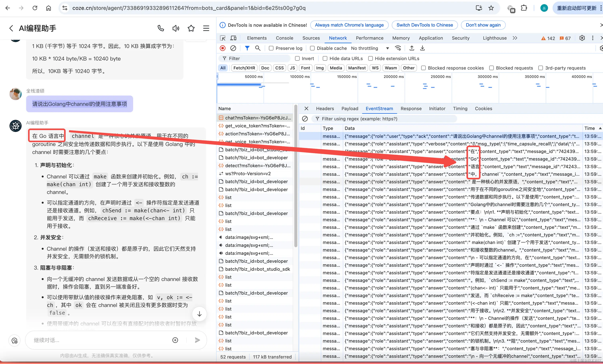Toggle the speaker volume icon in chat header

[x=176, y=28]
